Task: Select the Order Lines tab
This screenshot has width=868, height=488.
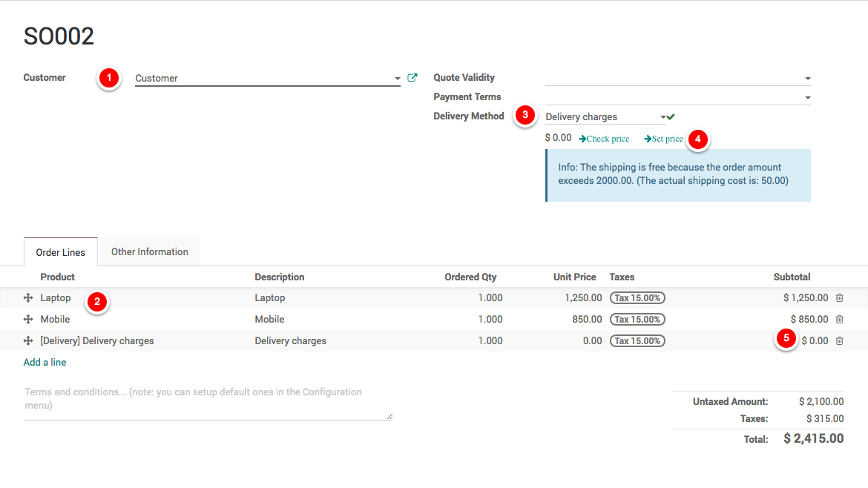Action: pyautogui.click(x=61, y=253)
